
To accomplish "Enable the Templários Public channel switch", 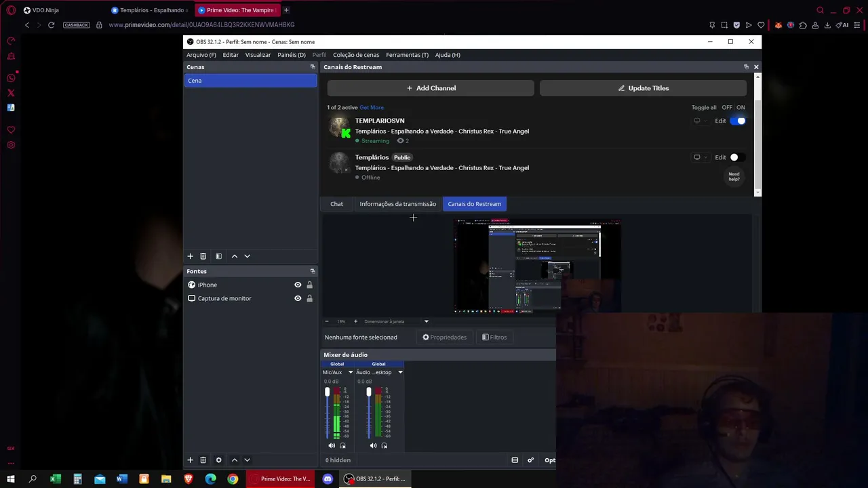I will click(x=738, y=157).
